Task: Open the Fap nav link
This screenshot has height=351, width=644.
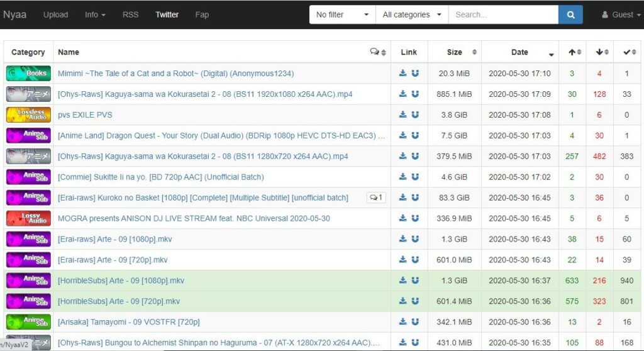Action: 202,15
